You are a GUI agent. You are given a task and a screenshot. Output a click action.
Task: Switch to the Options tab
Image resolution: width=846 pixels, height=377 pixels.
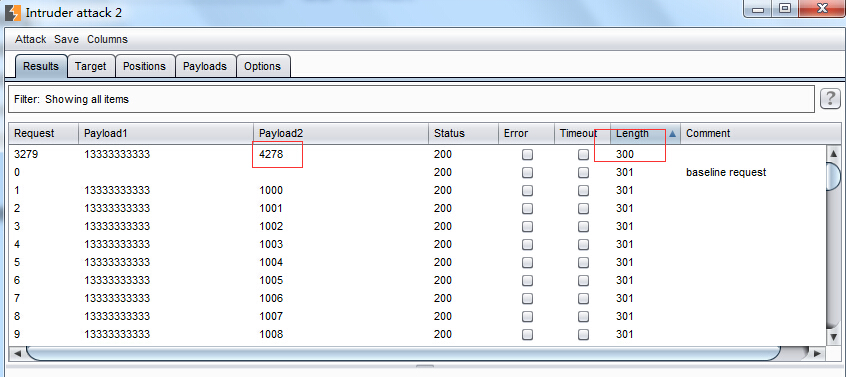[x=263, y=66]
